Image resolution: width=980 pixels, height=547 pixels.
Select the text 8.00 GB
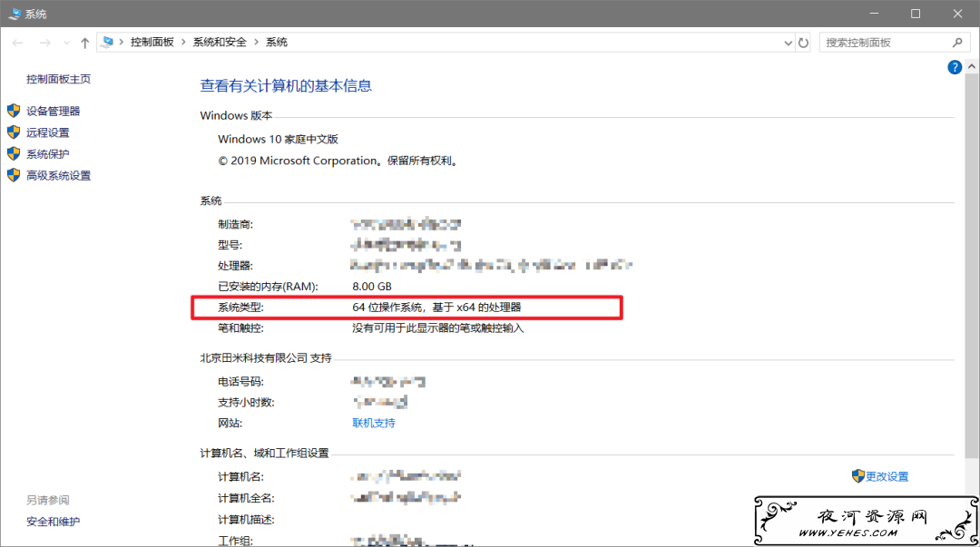coord(372,287)
